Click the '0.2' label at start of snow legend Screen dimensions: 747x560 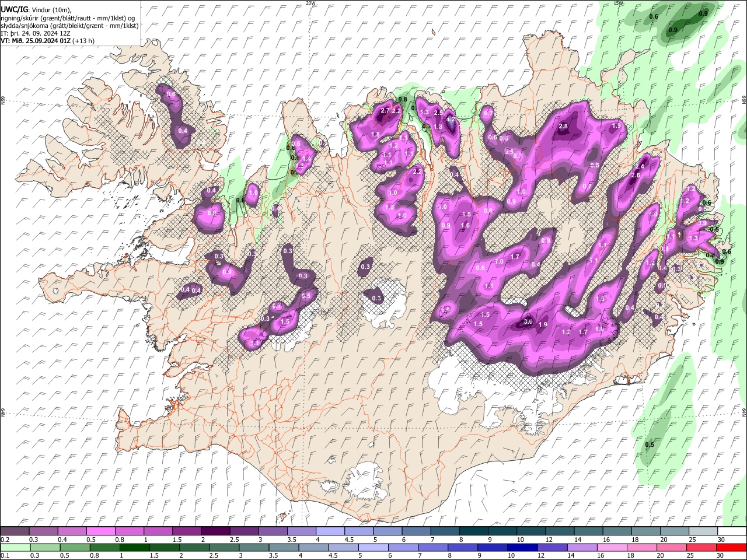[x=5, y=540]
